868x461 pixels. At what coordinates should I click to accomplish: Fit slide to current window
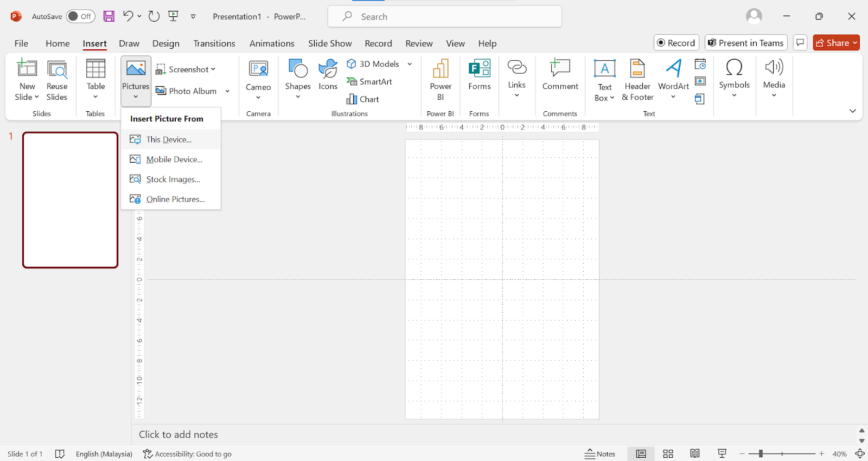[860, 454]
